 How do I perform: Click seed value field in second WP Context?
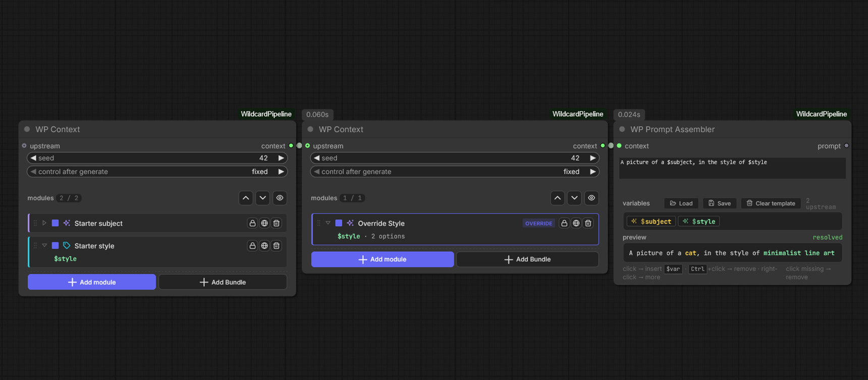coord(455,158)
